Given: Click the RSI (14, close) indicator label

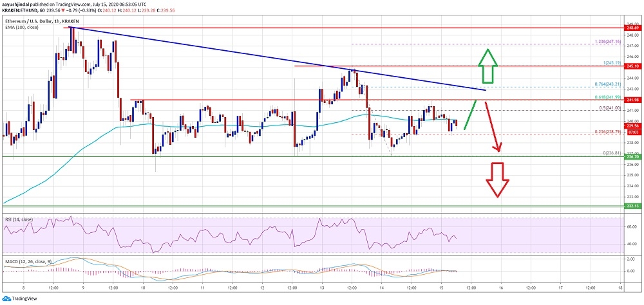Looking at the screenshot, I should [x=18, y=219].
